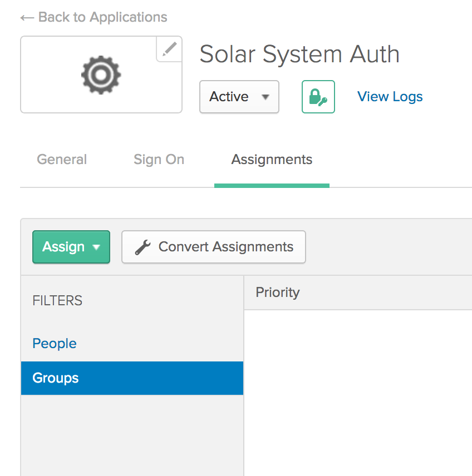The image size is (472, 476).
Task: Go Back to Applications
Action: pos(102,17)
